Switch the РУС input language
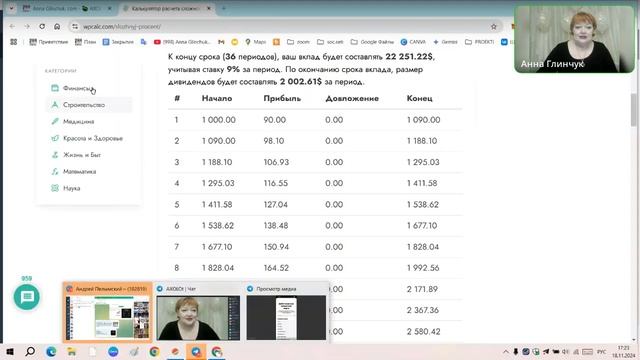 click(x=601, y=351)
